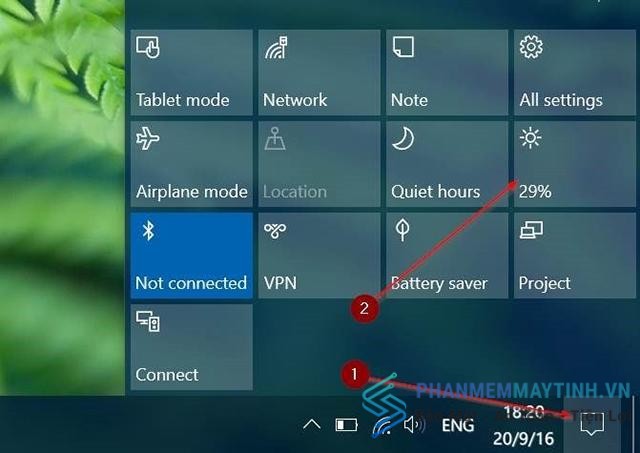Switch input language via ENG indicator
Image resolution: width=640 pixels, height=453 pixels.
[458, 426]
